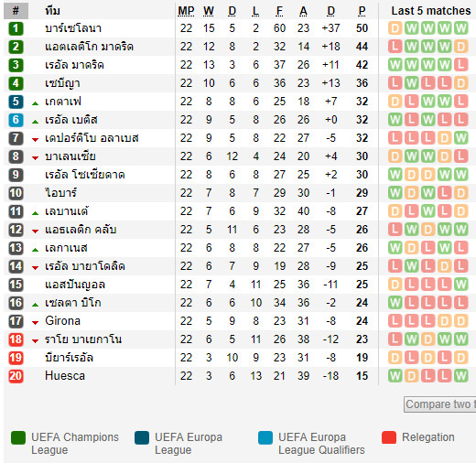Click the red Relegation legend swatch

pyautogui.click(x=389, y=437)
